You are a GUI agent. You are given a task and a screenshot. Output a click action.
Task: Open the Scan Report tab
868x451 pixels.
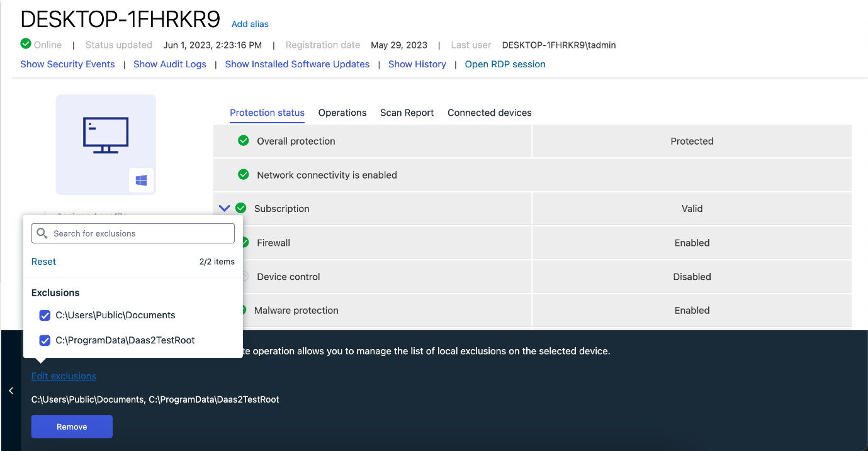pos(407,113)
